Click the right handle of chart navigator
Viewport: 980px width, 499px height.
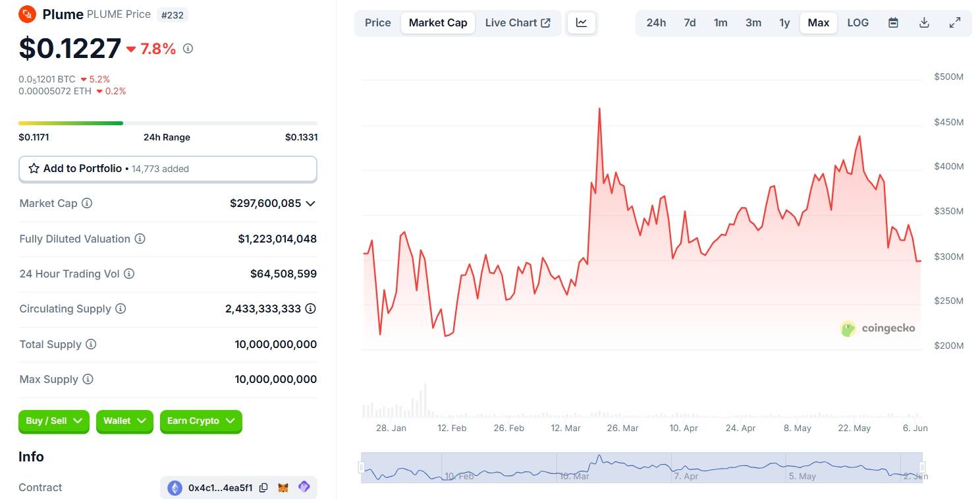(x=923, y=467)
